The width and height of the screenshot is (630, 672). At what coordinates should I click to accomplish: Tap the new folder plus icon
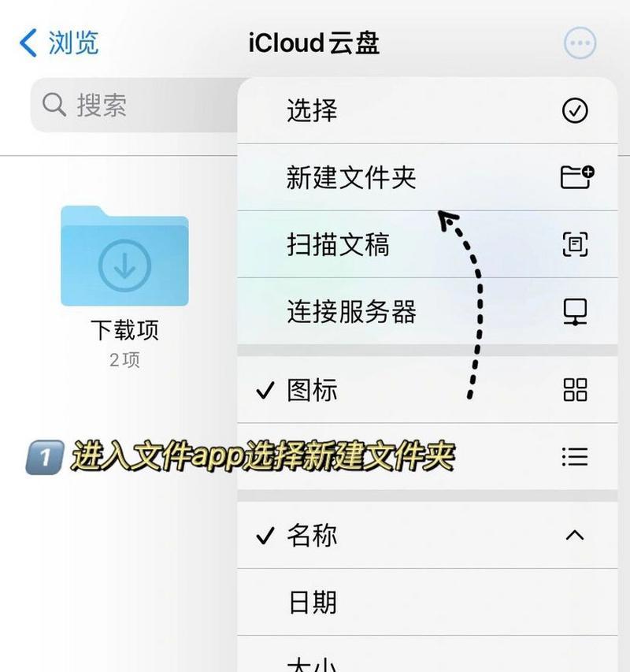[577, 177]
